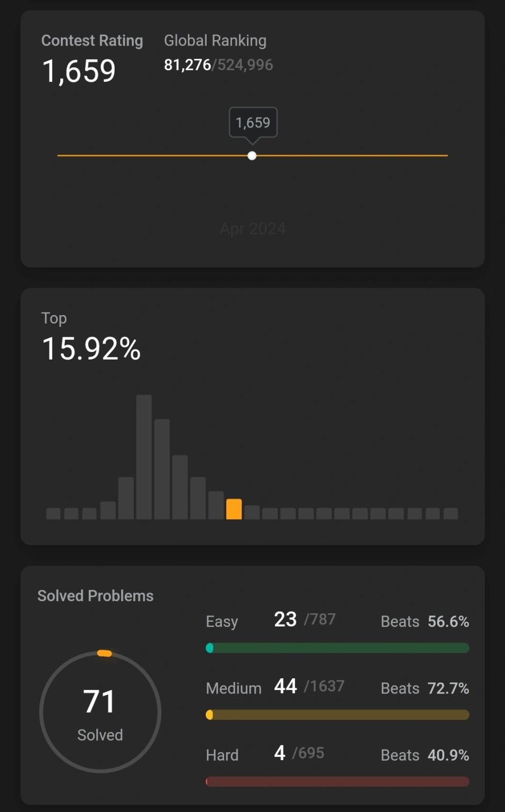Click the Top 15.92% percentage text

point(91,349)
